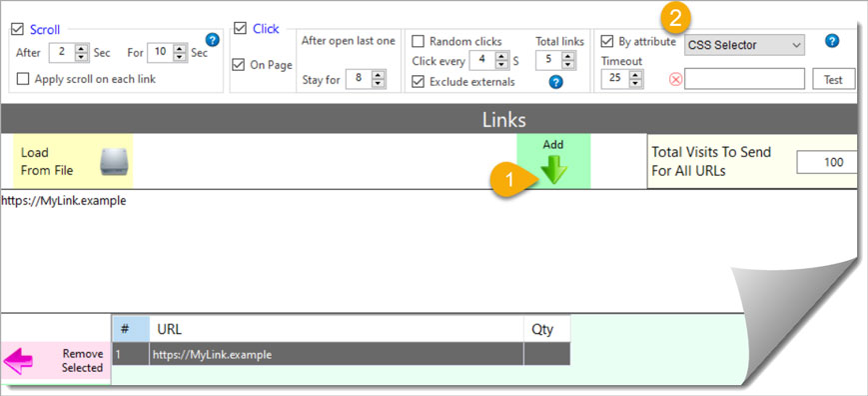Click the Timeout value field
This screenshot has width=868, height=396.
615,78
